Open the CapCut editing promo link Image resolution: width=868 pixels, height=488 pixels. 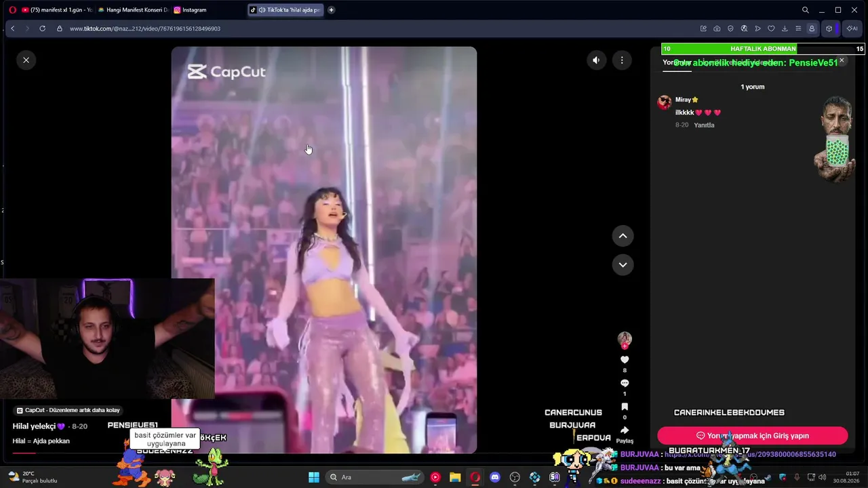tap(68, 410)
